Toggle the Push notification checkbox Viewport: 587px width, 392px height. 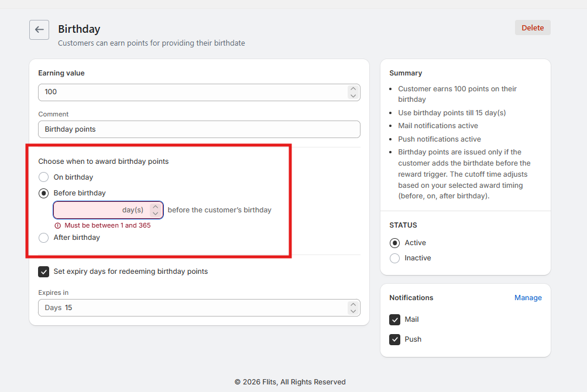(394, 339)
